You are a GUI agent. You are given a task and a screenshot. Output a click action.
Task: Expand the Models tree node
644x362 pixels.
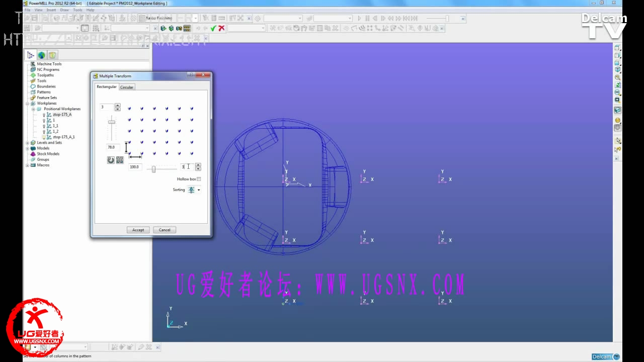[x=28, y=148]
